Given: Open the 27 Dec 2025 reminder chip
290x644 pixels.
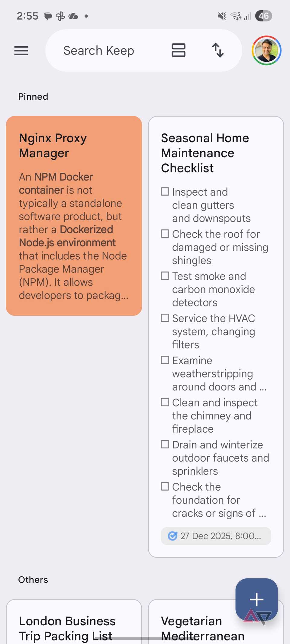Looking at the screenshot, I should (x=216, y=536).
